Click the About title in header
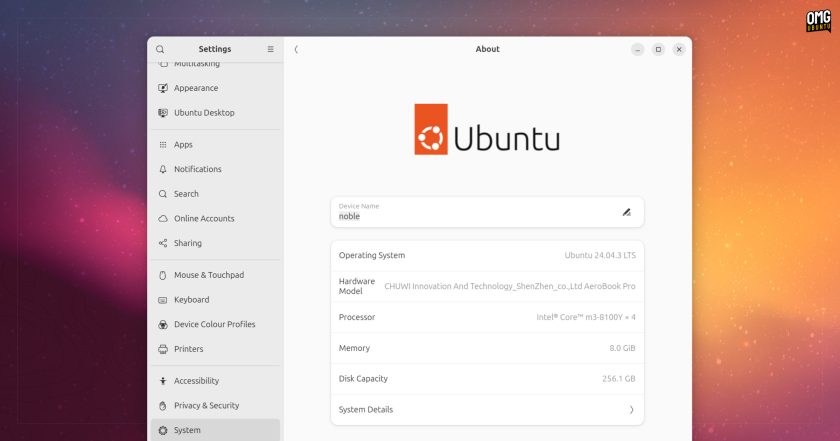The image size is (840, 441). click(x=488, y=49)
